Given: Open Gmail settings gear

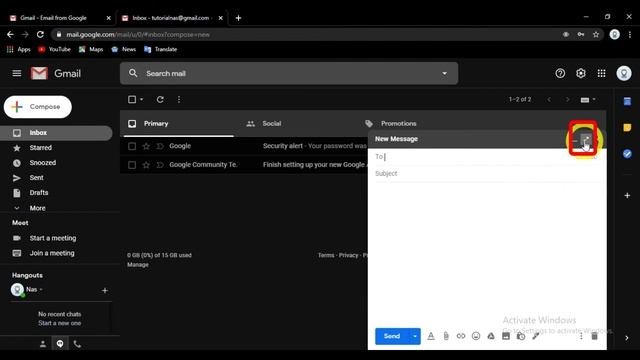Looking at the screenshot, I should pyautogui.click(x=581, y=73).
